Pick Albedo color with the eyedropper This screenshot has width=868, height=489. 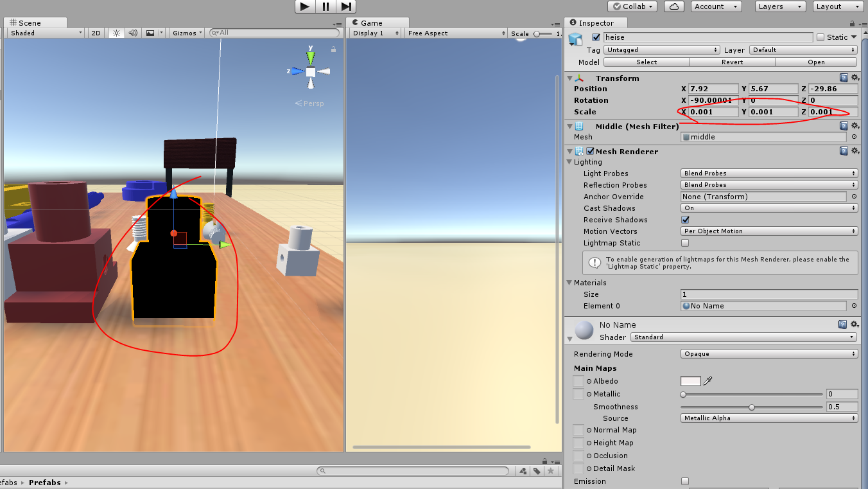tap(707, 381)
